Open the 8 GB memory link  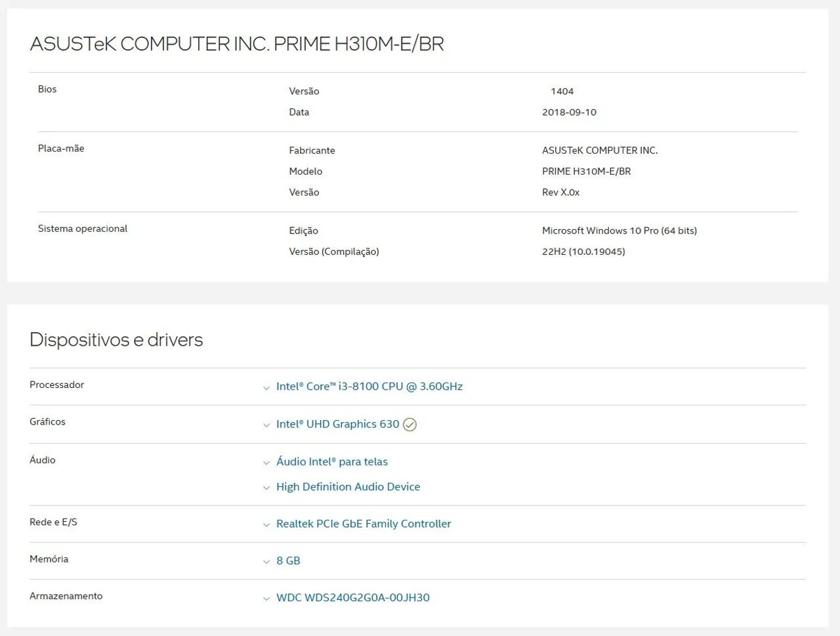point(288,561)
